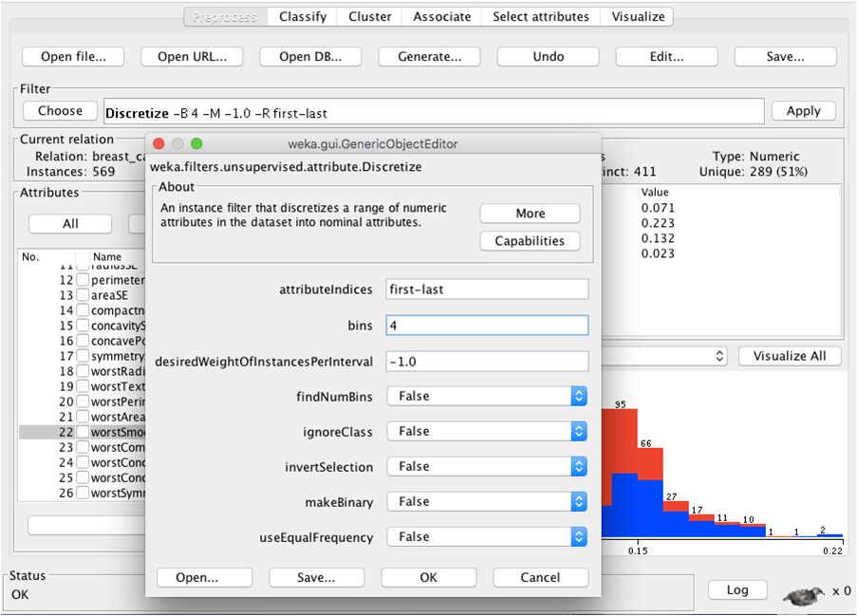Open the invertSelection dropdown
The width and height of the screenshot is (857, 616).
(x=487, y=467)
